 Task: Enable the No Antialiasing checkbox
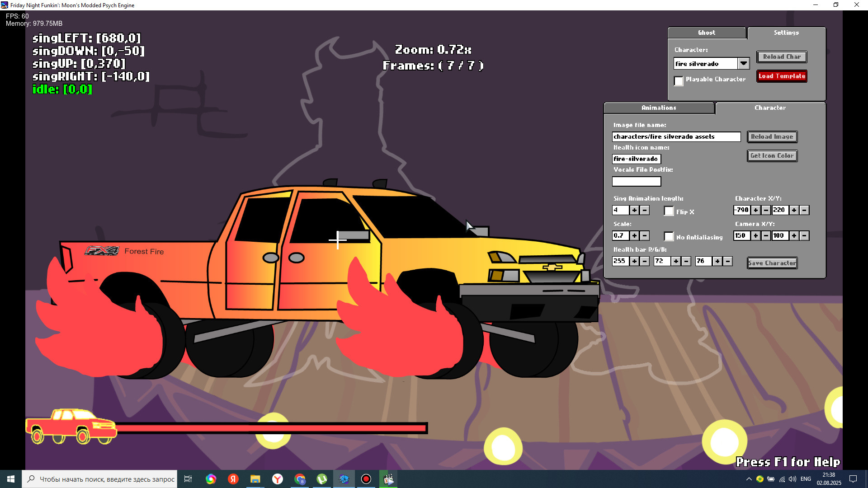click(x=669, y=236)
